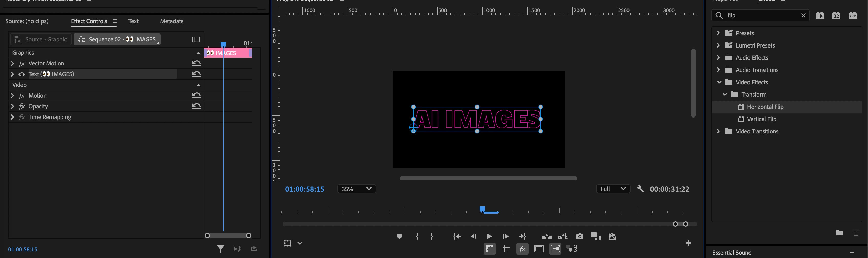Toggle linked markers icon
Screen dimensions: 868x258
click(x=572, y=249)
